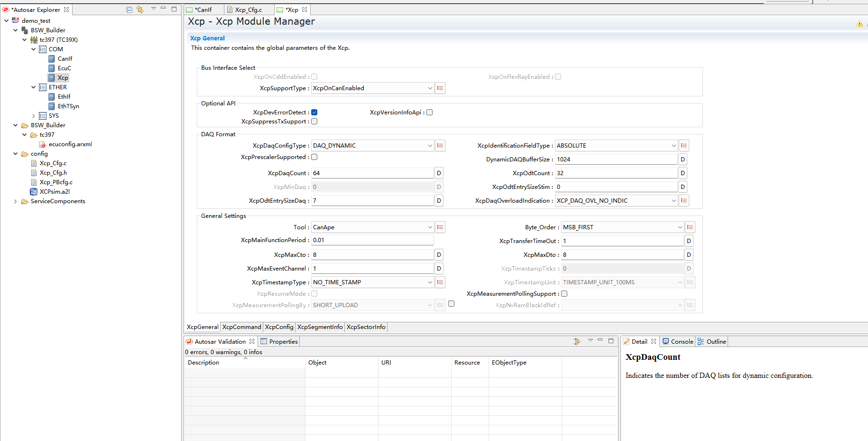Switch to the XcpCommand tab
This screenshot has height=441, width=868.
tap(241, 327)
